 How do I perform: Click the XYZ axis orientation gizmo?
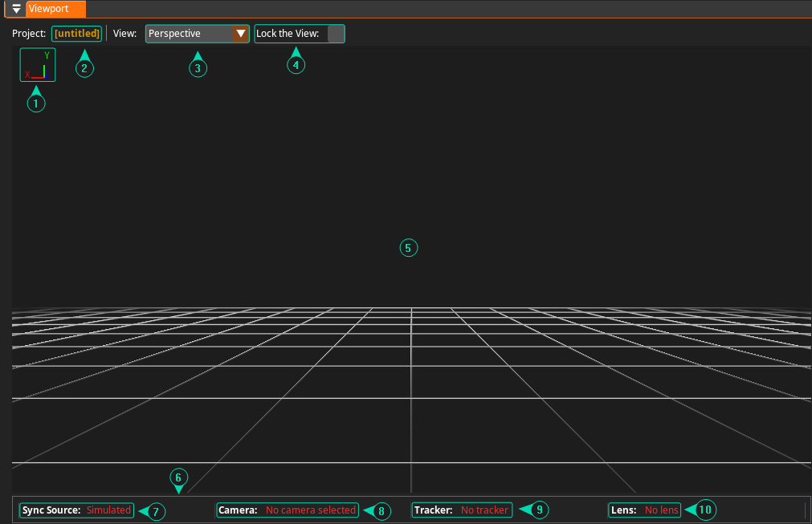(38, 65)
